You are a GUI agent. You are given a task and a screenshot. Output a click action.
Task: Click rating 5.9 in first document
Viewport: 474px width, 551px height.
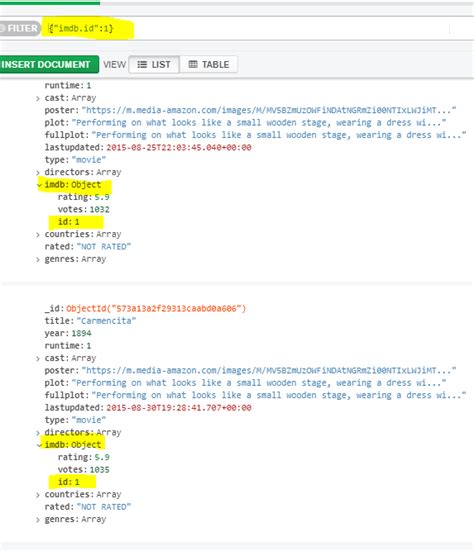[x=102, y=197]
